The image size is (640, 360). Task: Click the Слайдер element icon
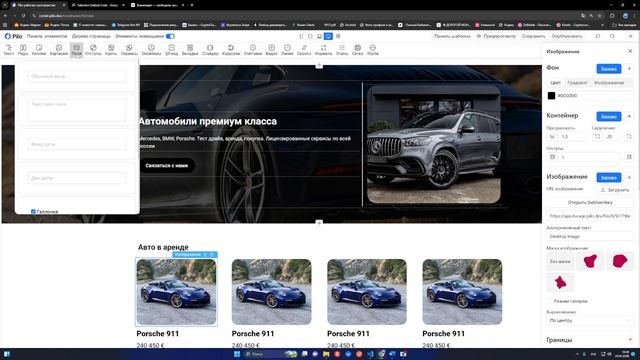[x=210, y=50]
